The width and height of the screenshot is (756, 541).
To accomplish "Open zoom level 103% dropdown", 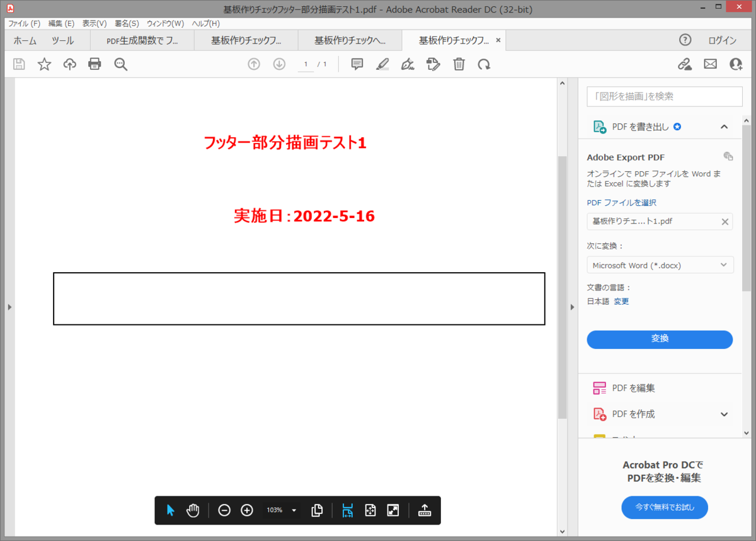I will pos(281,510).
